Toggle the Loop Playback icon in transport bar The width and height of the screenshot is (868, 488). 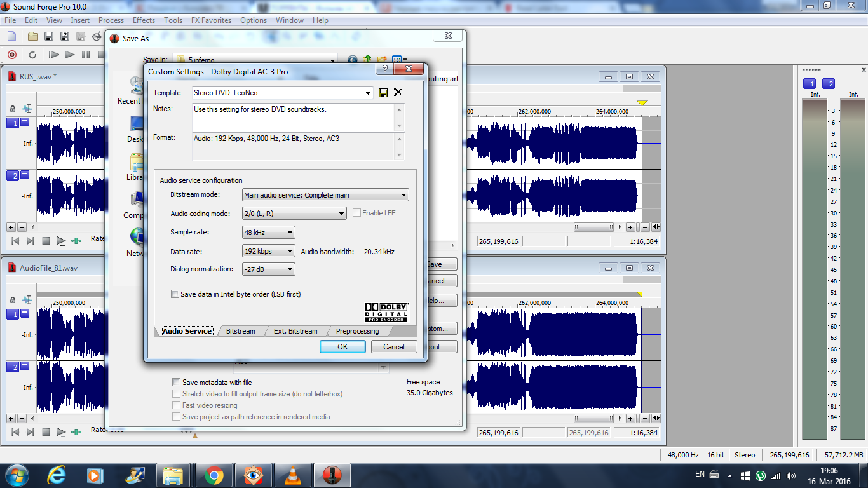32,55
